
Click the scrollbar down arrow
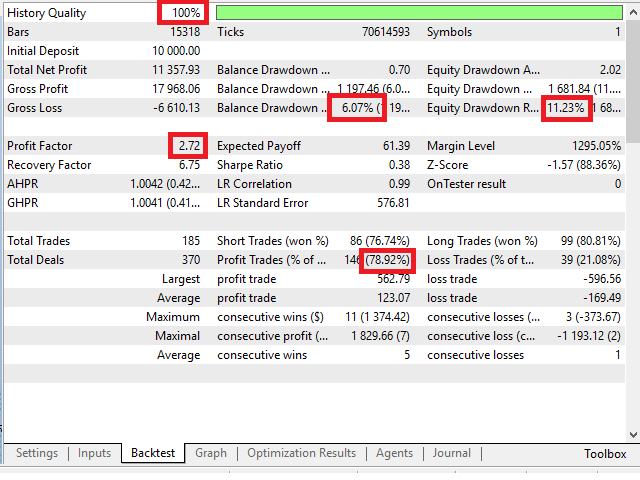(632, 433)
